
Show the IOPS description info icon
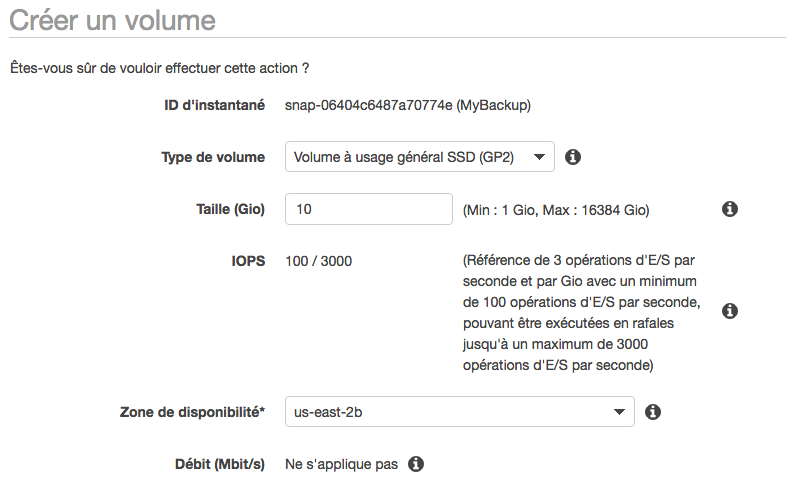point(730,311)
